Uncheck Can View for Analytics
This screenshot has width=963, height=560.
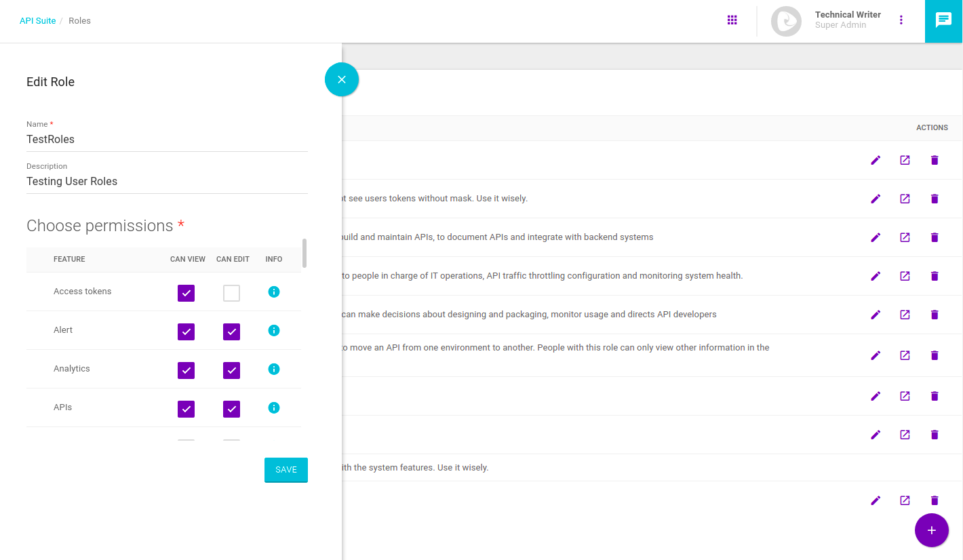pyautogui.click(x=186, y=370)
